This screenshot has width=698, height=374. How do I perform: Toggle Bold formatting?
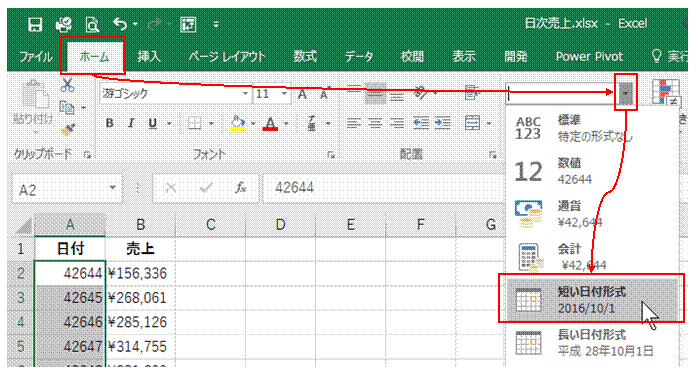pos(110,123)
